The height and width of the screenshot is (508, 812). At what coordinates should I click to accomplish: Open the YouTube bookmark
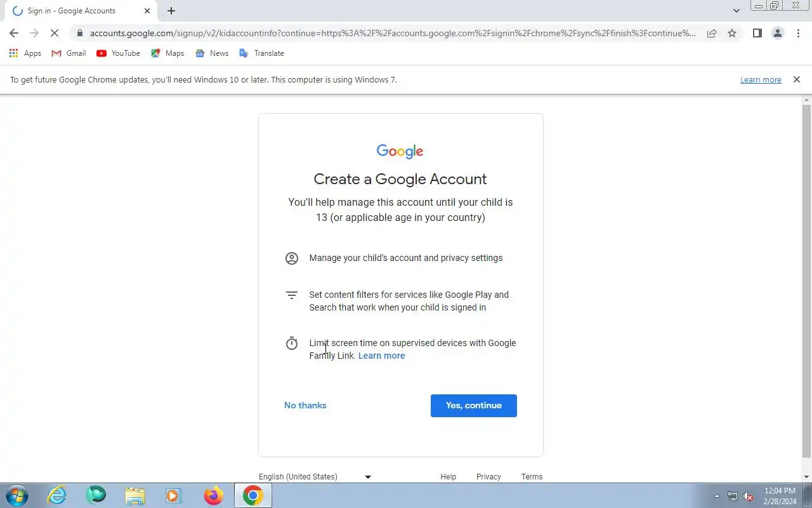(x=118, y=53)
